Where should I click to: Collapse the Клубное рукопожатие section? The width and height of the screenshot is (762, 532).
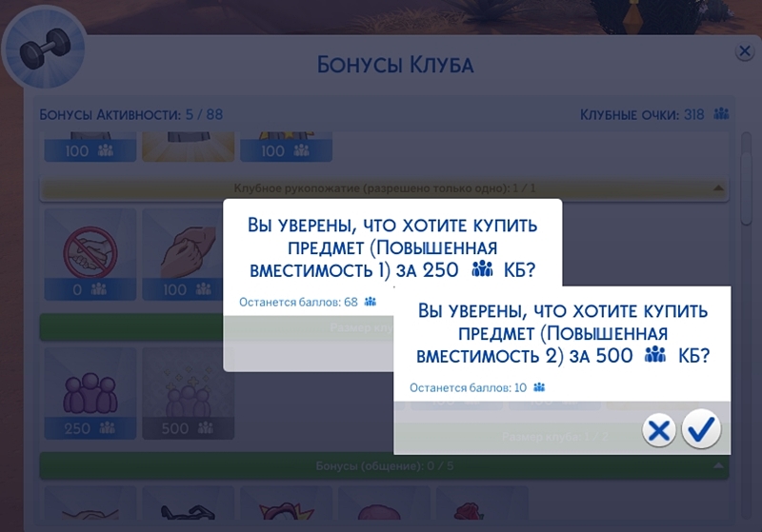click(x=718, y=187)
